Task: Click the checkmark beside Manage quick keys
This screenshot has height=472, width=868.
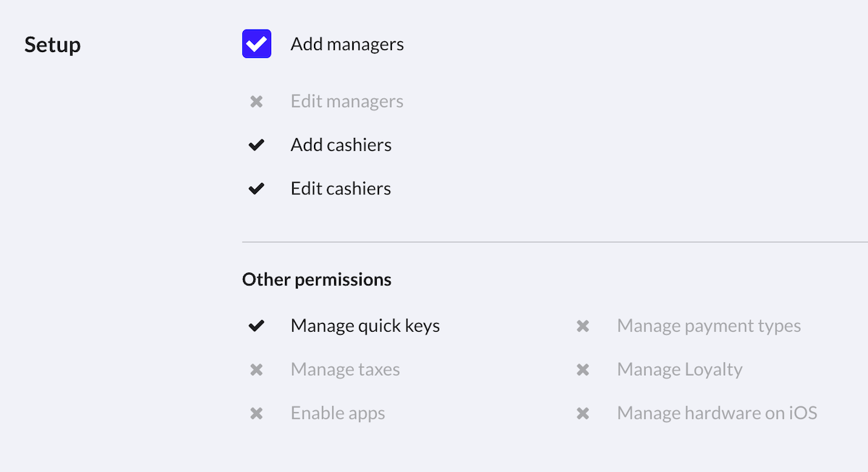Action: (x=256, y=325)
